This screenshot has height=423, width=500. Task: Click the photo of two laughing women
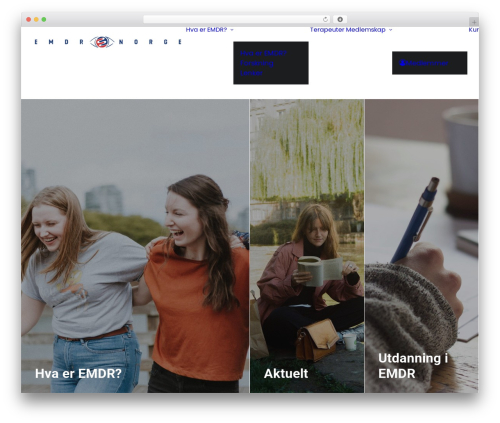[x=135, y=246]
